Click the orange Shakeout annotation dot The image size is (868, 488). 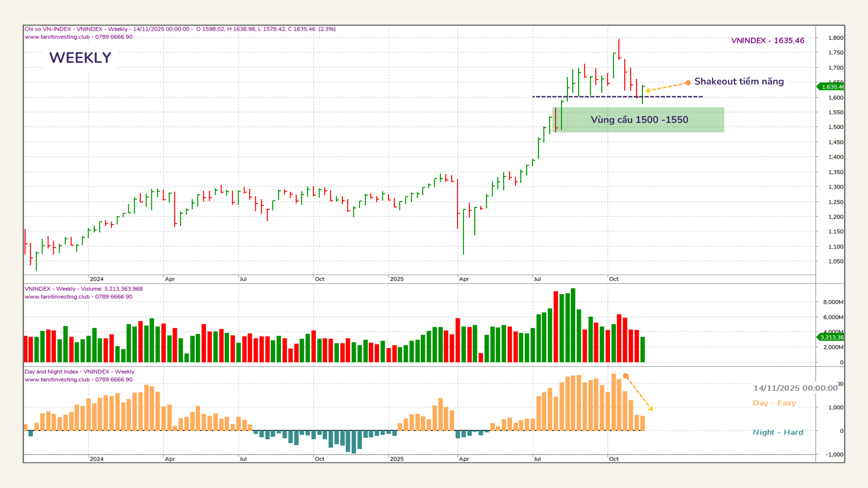688,83
